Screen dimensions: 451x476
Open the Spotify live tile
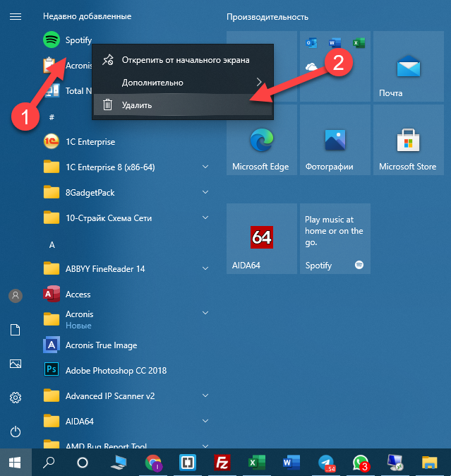(x=335, y=239)
